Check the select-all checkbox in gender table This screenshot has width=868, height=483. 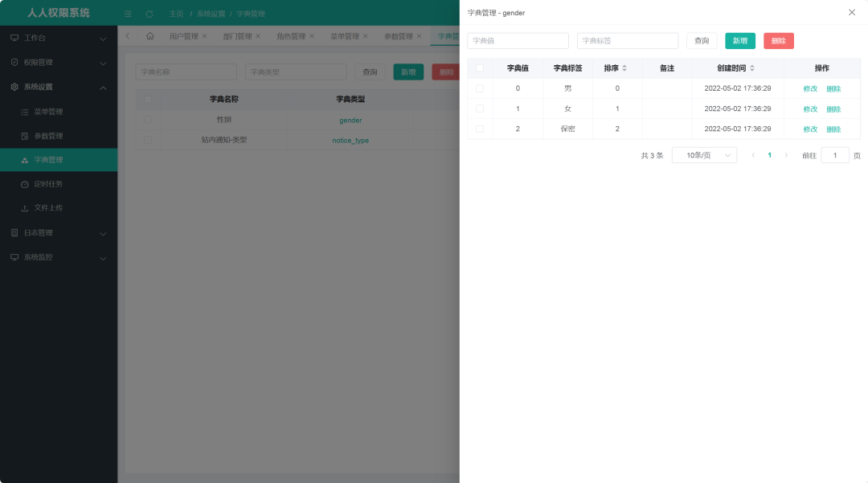tap(480, 68)
